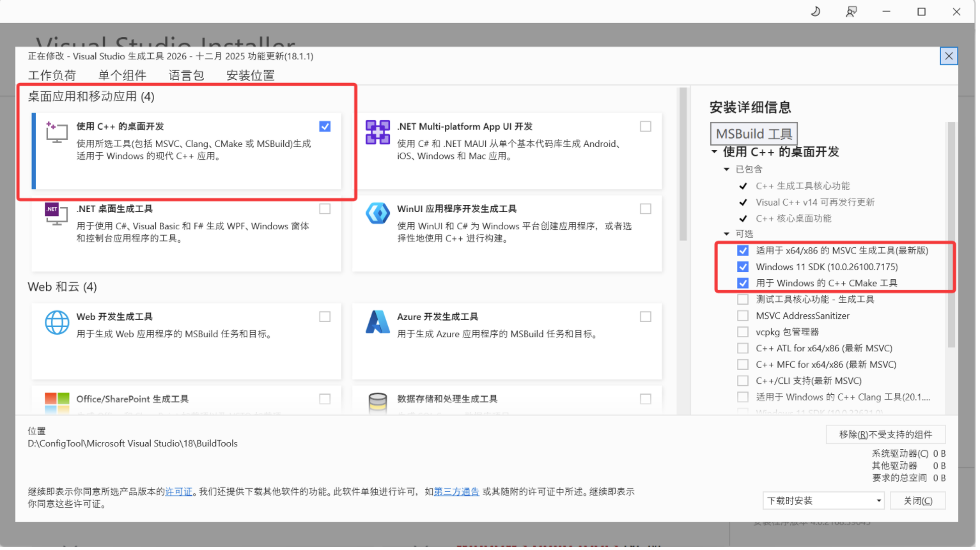Click the Azure 开发生成工具 icon

click(379, 323)
